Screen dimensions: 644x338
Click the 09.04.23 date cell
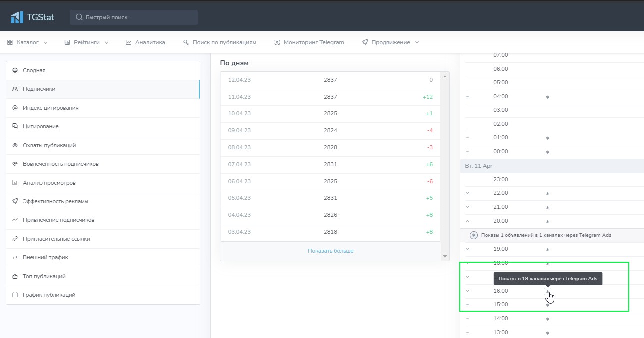tap(239, 130)
